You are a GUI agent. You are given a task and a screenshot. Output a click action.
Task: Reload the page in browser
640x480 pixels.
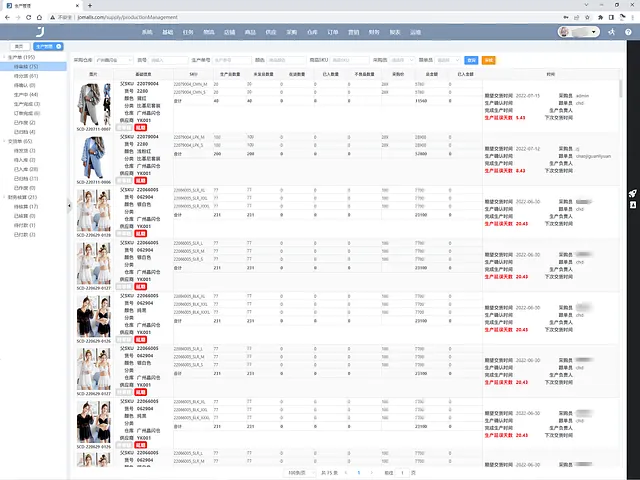tap(28, 17)
